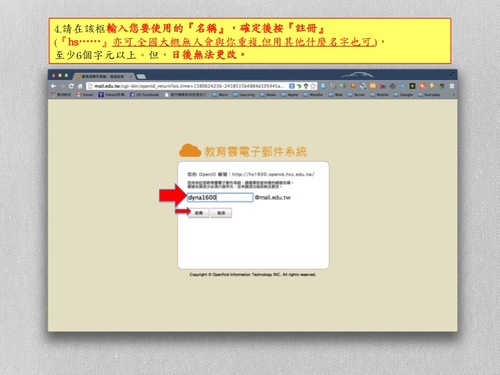Open a new tab with the blank tab button
The width and height of the screenshot is (500, 375).
tap(141, 77)
